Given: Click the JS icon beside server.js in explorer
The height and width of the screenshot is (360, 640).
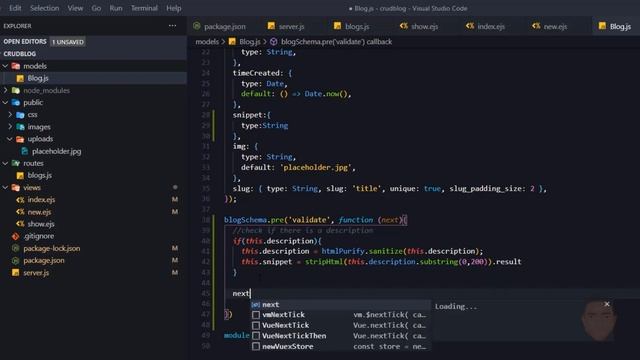Looking at the screenshot, I should (x=16, y=273).
